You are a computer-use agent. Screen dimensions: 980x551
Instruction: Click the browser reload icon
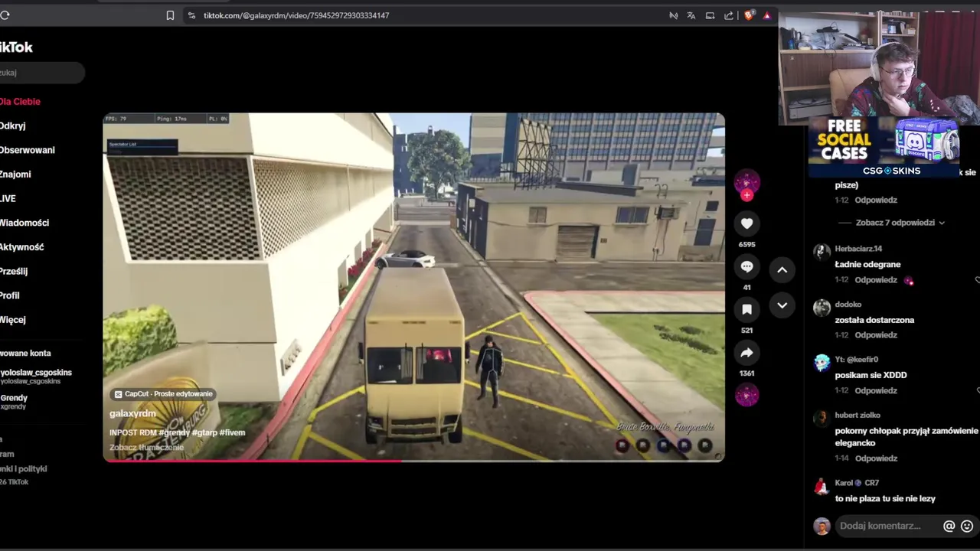pos(5,15)
